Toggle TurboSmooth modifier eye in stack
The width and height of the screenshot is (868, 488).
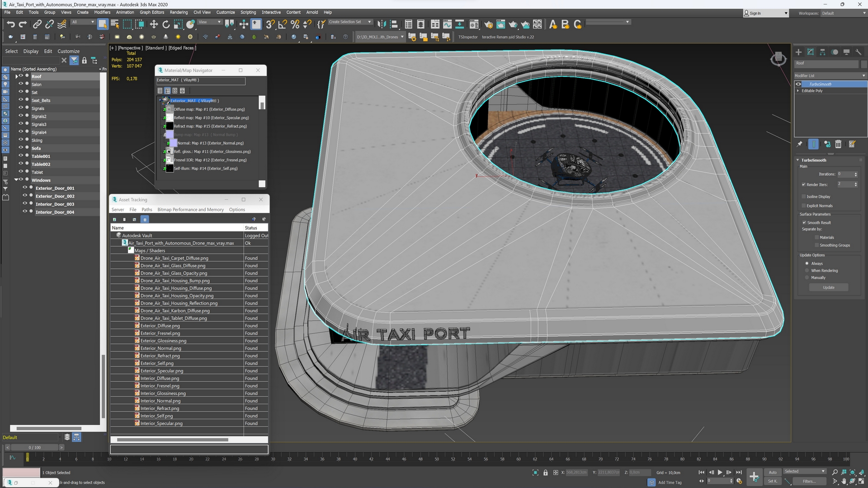coord(798,84)
